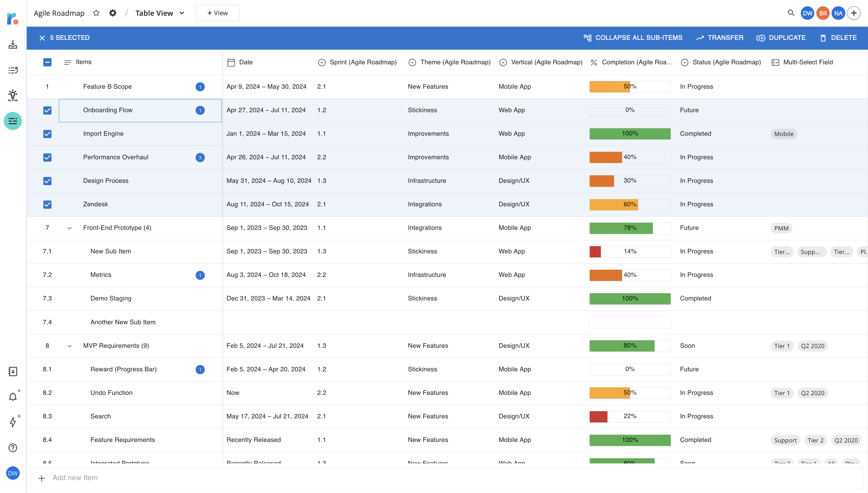Click the Completion column percent icon
The image size is (868, 493).
[594, 62]
